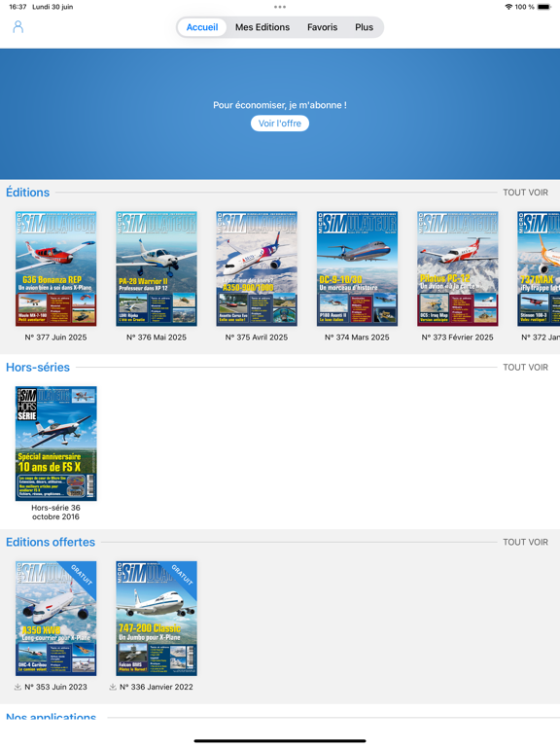Open the three-dot multitasking menu at top
The image size is (560, 747).
click(280, 7)
